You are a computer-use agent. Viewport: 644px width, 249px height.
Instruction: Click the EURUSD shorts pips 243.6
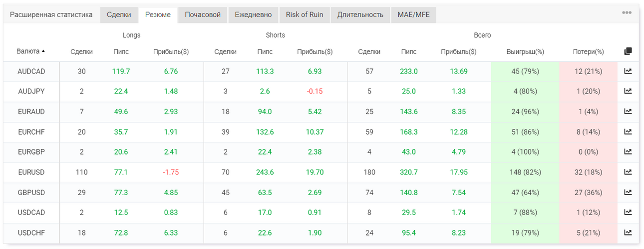[265, 172]
